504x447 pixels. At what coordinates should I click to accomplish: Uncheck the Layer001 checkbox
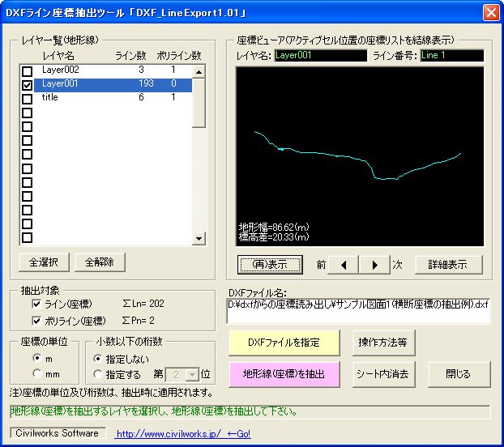27,85
